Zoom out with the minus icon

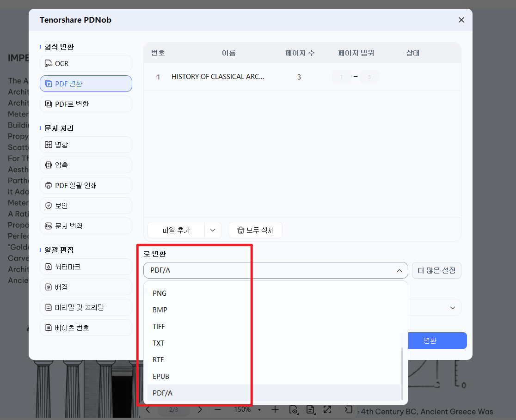tap(217, 409)
